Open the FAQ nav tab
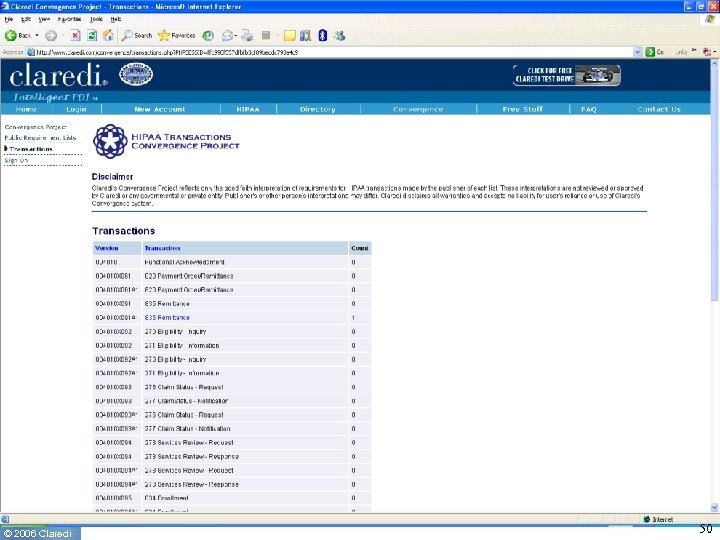The width and height of the screenshot is (720, 540). coord(589,109)
